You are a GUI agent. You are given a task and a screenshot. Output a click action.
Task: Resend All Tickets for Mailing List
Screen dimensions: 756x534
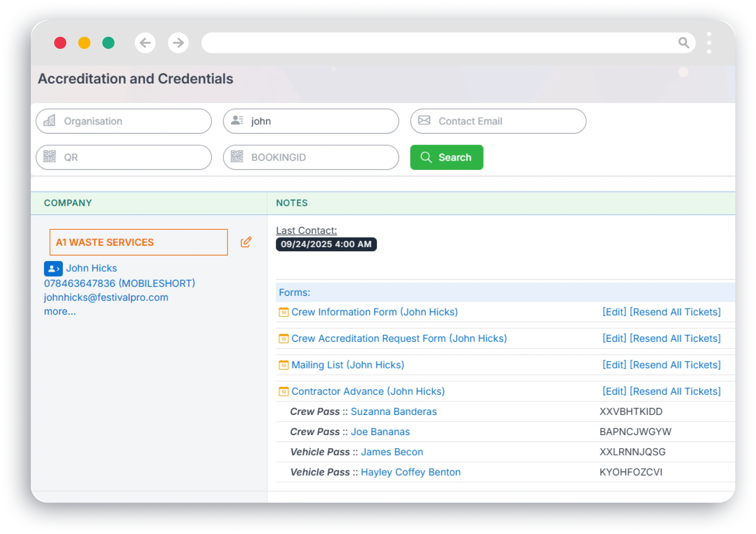pyautogui.click(x=675, y=365)
